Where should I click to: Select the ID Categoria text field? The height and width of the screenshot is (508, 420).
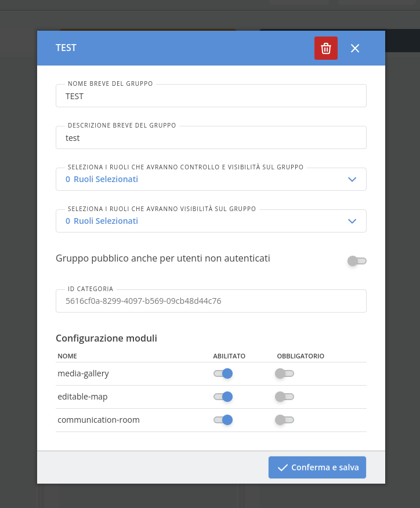click(x=211, y=301)
